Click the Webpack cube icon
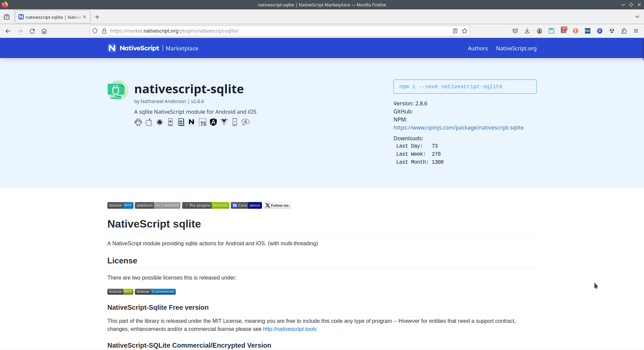Viewport: 644px width, 350px height. click(x=160, y=122)
